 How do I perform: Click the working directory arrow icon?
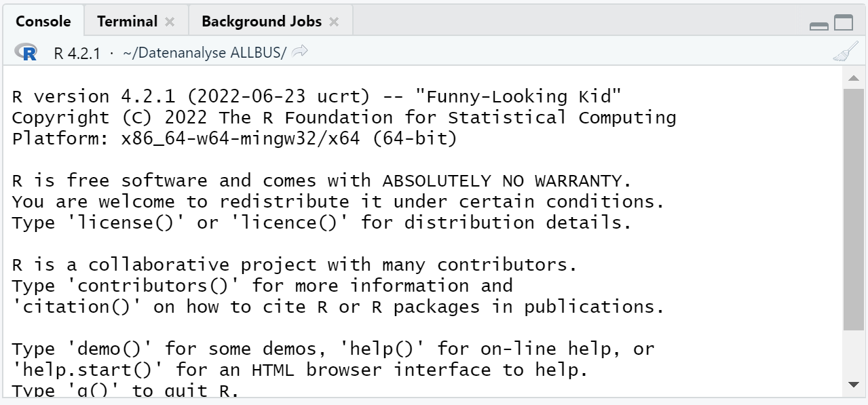click(301, 52)
